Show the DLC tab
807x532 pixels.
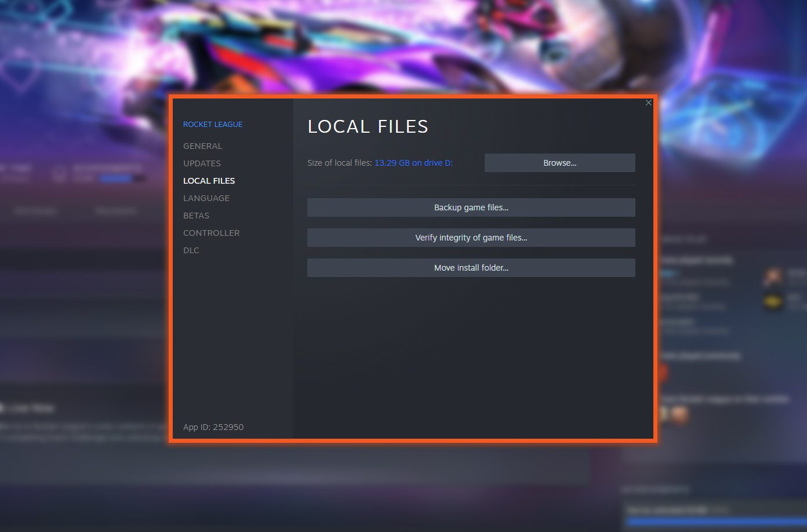[x=191, y=250]
